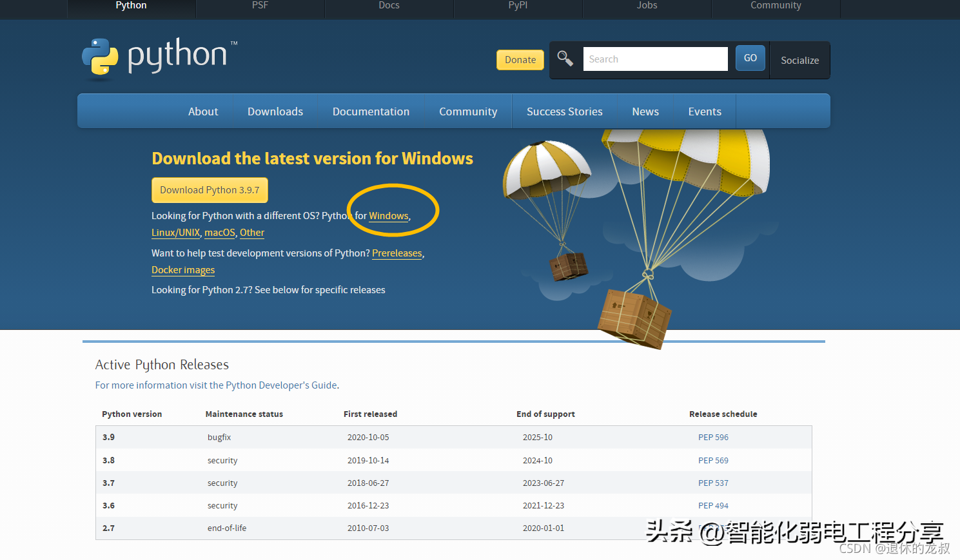Click the Donate button

(x=520, y=60)
